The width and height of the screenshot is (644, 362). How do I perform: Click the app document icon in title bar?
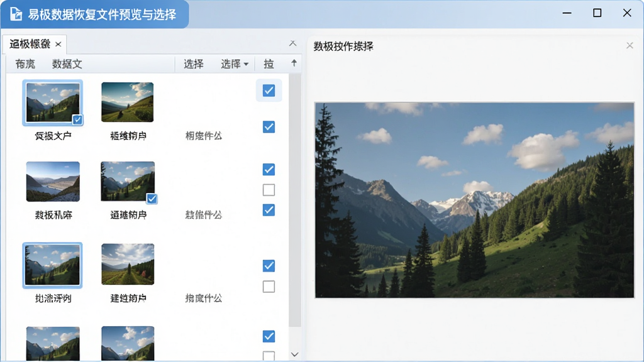click(x=16, y=14)
